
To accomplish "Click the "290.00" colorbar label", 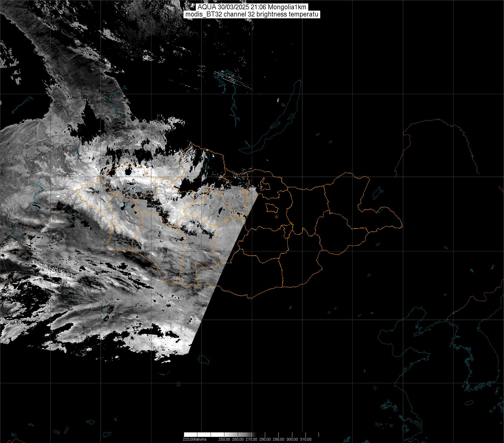I will [278, 439].
